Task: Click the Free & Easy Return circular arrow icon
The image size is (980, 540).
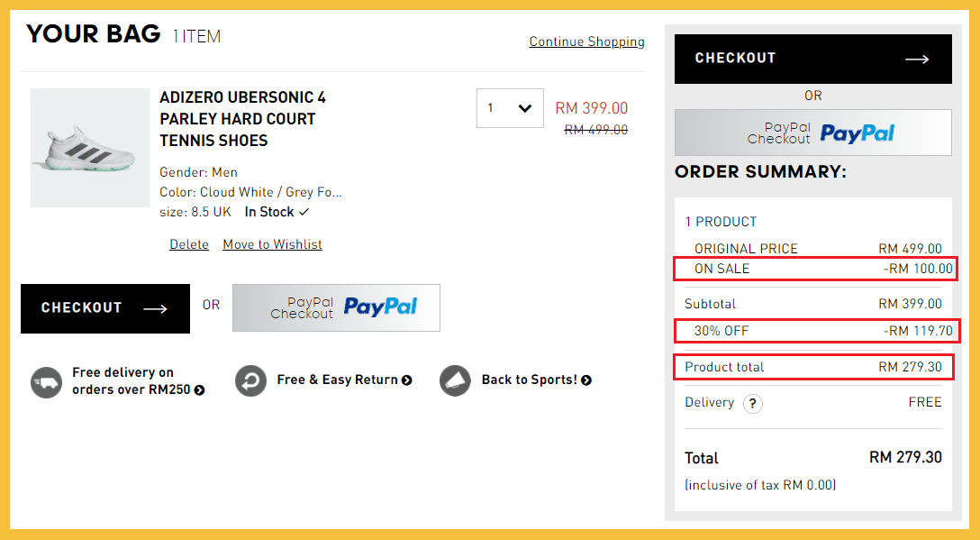Action: [251, 380]
